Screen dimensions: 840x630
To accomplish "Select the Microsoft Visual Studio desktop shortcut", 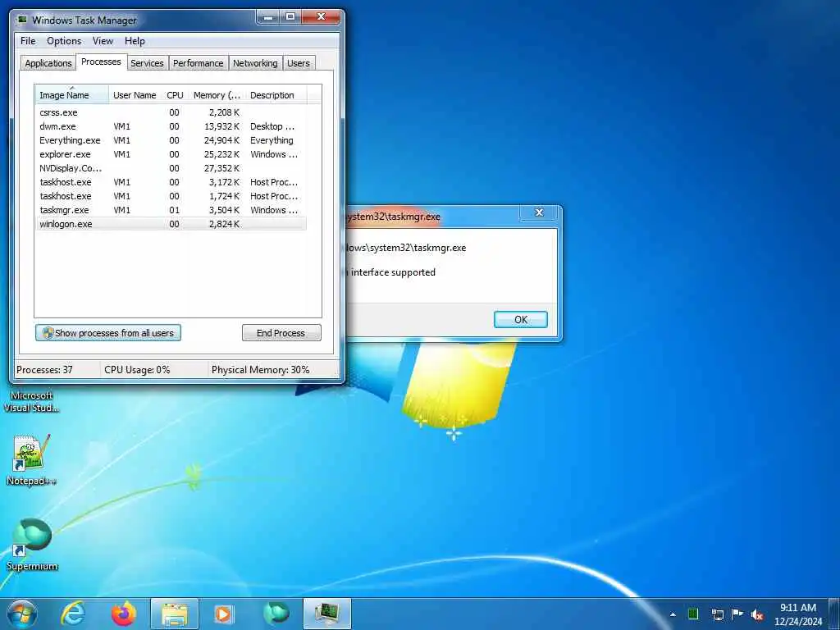I will 32,402.
